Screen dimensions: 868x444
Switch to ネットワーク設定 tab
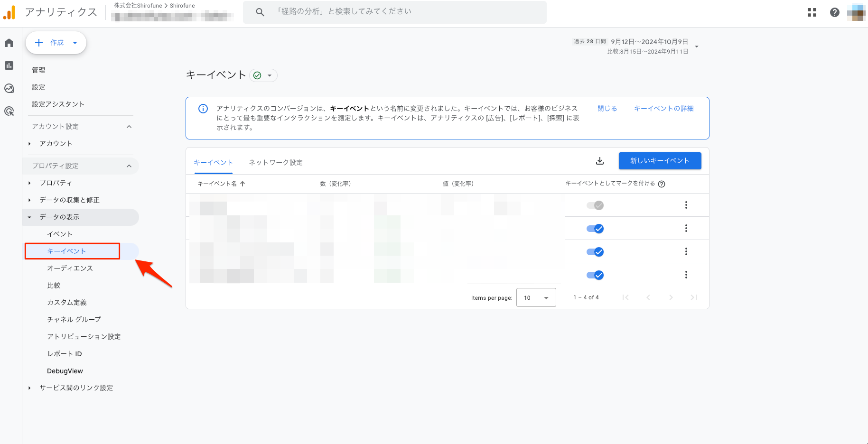(276, 163)
